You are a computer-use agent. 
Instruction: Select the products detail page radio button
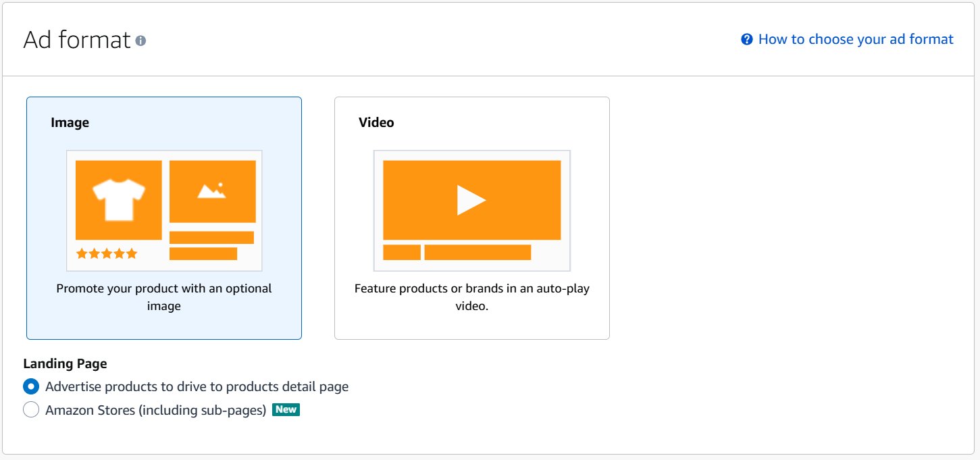point(30,386)
